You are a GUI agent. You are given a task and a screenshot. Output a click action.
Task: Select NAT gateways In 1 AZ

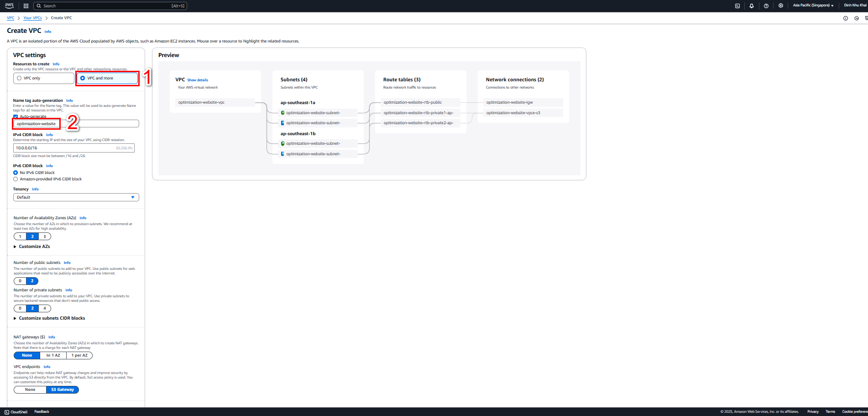click(53, 355)
